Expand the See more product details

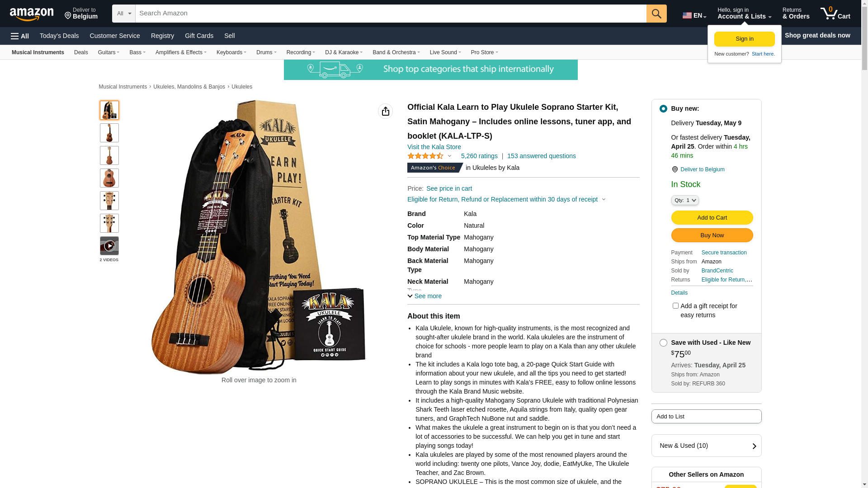pyautogui.click(x=425, y=296)
